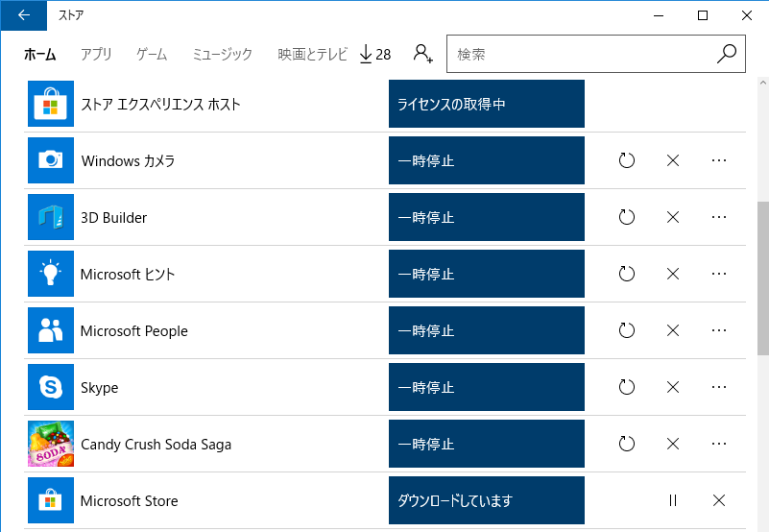Open more options for Microsoft People
This screenshot has width=769, height=532.
(719, 330)
